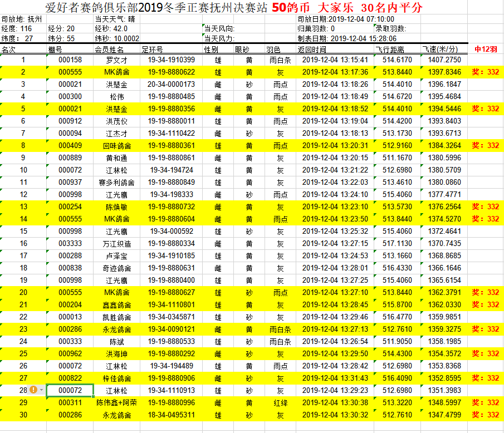Image resolution: width=504 pixels, height=433 pixels.
Task: Click the 司放日期 2019-12-04 07:10:00 cell
Action: (x=346, y=19)
